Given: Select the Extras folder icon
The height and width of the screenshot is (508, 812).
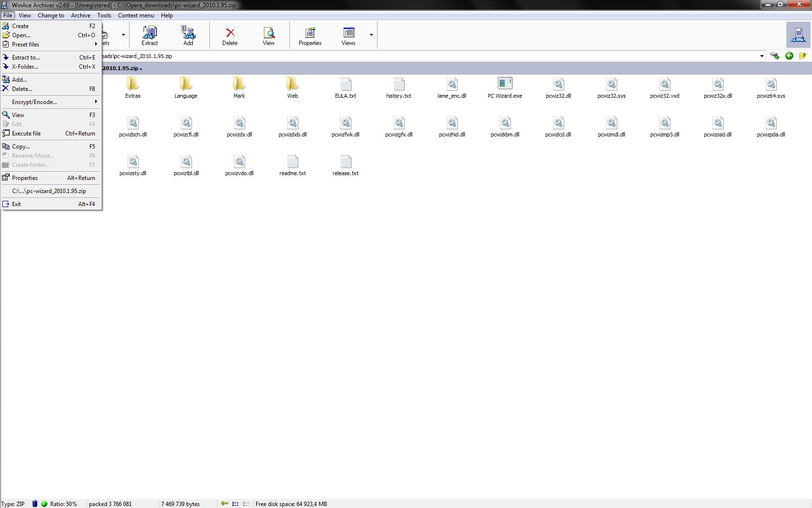Looking at the screenshot, I should (x=133, y=83).
